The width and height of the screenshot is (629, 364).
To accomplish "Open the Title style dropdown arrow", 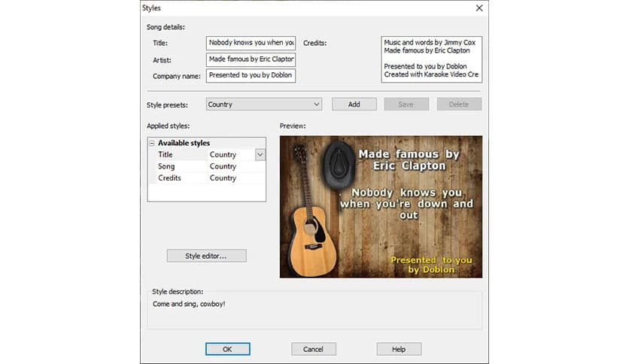I will pyautogui.click(x=260, y=155).
